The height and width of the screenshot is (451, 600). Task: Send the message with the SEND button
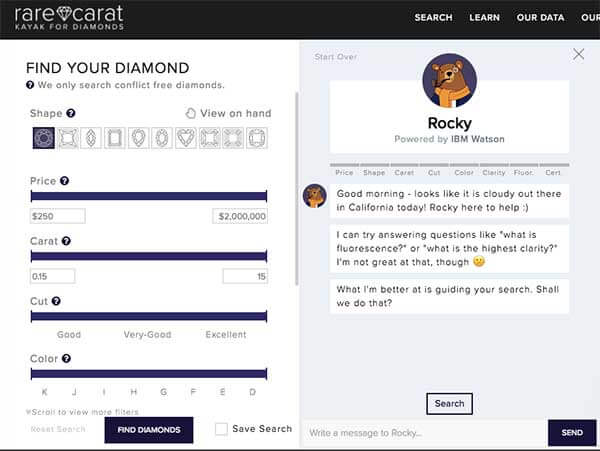click(x=572, y=433)
